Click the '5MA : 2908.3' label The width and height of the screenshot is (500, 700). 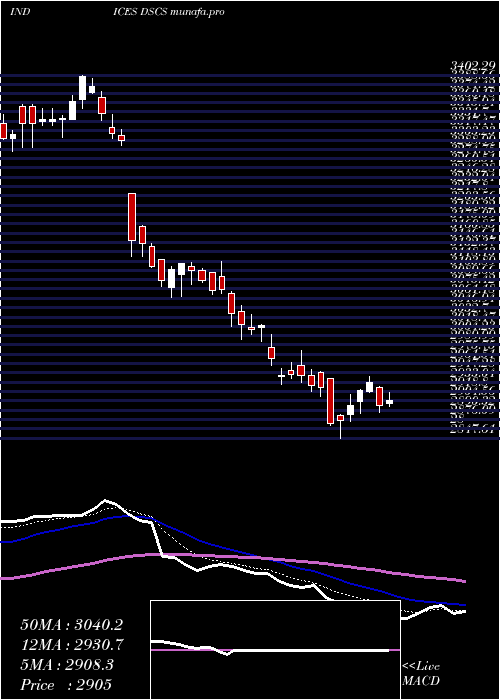tap(67, 665)
